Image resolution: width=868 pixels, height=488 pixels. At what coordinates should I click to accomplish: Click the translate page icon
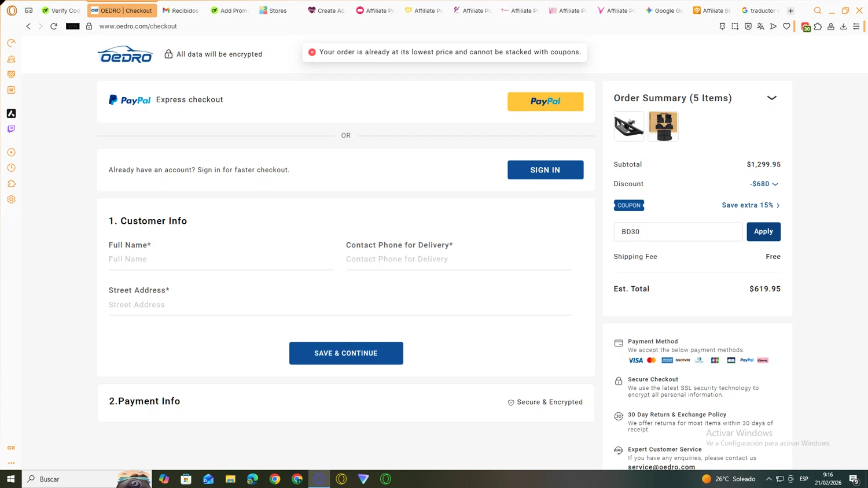760,26
